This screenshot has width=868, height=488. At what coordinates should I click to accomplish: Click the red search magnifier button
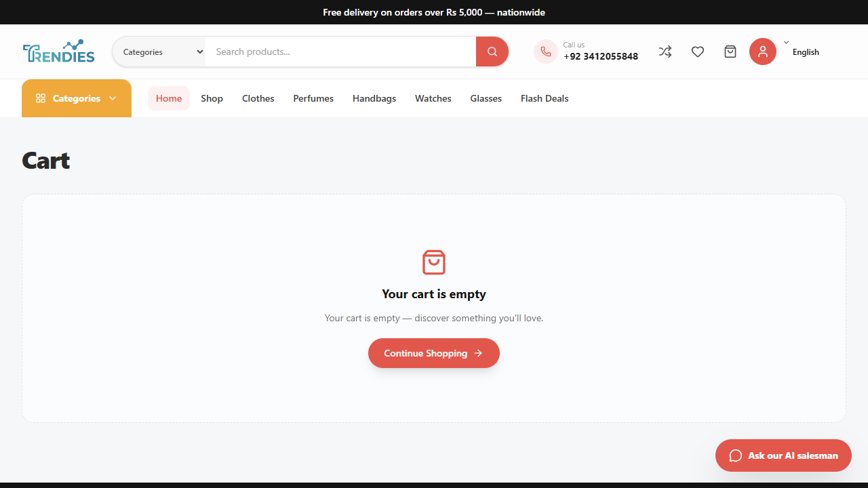[492, 52]
